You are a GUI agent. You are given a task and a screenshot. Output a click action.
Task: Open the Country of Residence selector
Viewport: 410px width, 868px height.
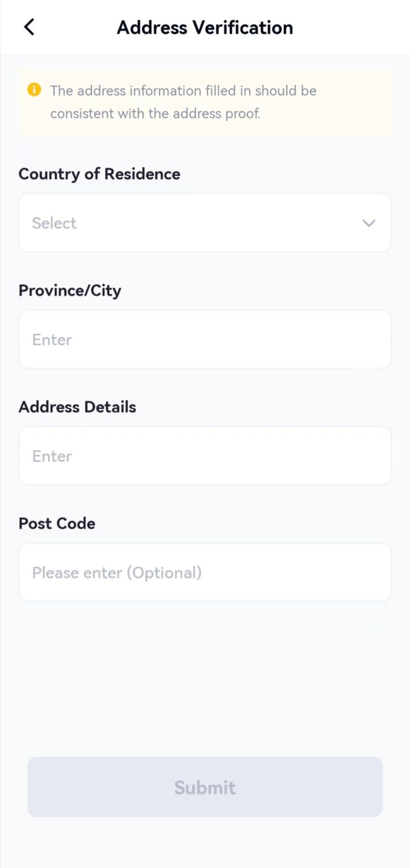pyautogui.click(x=205, y=223)
